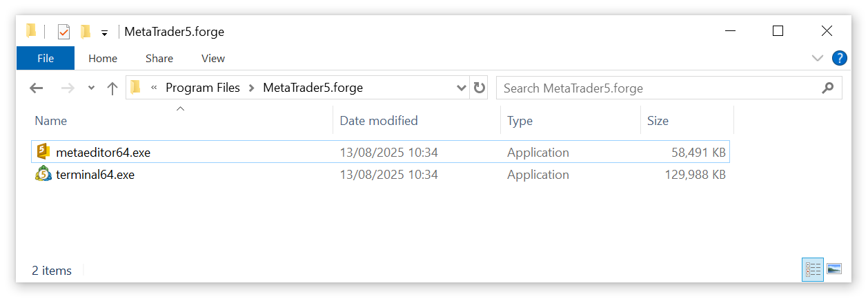Go back with the left arrow
This screenshot has width=868, height=299.
coord(37,88)
